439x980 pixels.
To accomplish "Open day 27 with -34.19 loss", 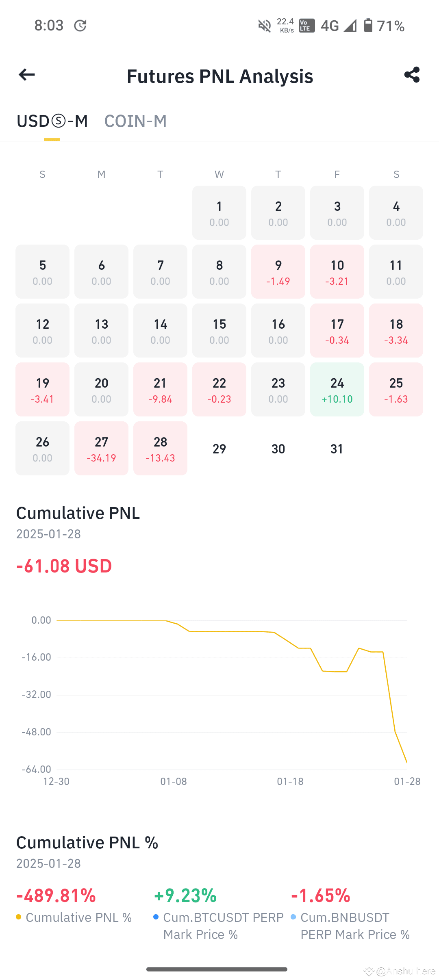I will pos(101,448).
